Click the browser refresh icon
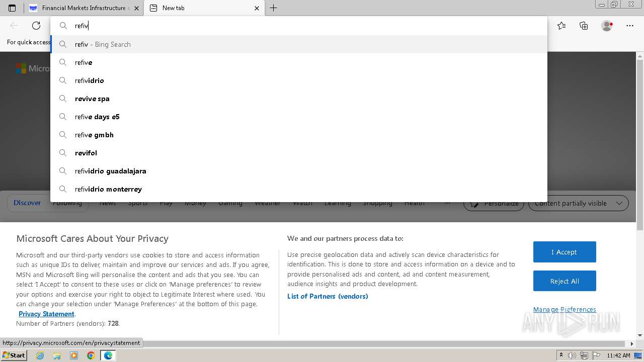 point(36,26)
